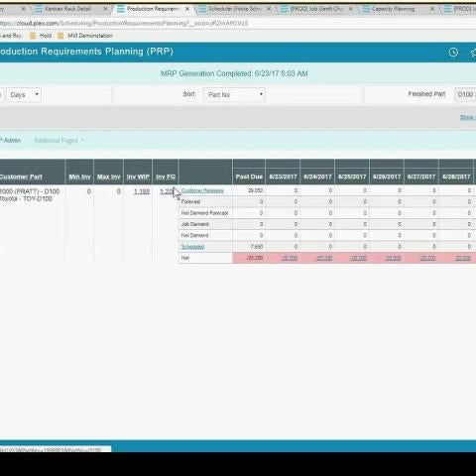Click the Inv WIP value 1,188
This screenshot has height=476, width=476.
coord(142,191)
